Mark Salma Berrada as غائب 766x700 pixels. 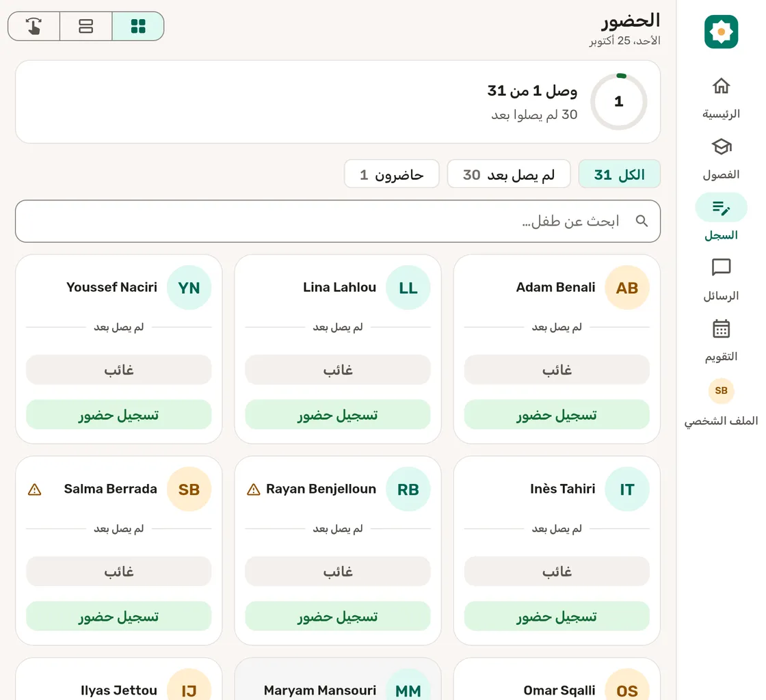pyautogui.click(x=119, y=571)
